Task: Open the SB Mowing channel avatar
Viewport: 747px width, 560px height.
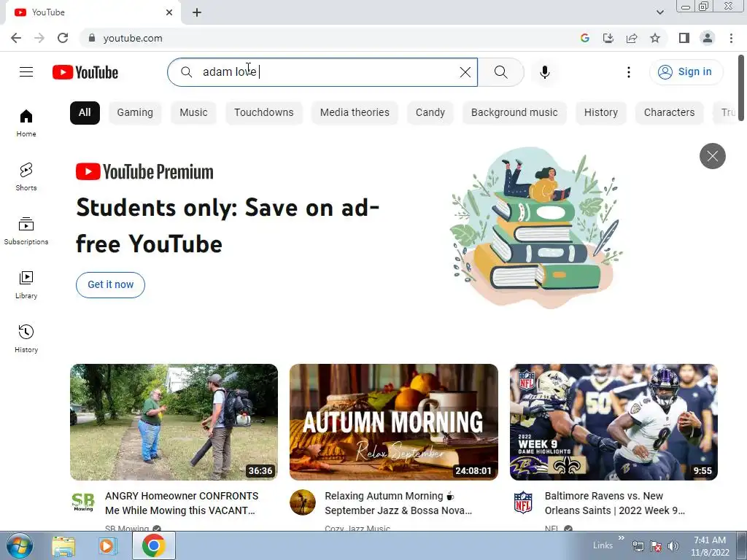Action: click(x=83, y=502)
